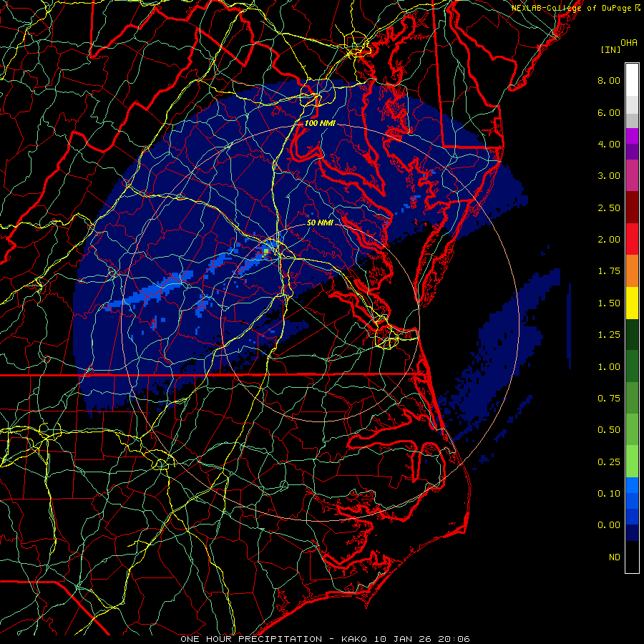This screenshot has height=644, width=644.
Task: Click the '4.00' scale label
Action: [x=609, y=144]
